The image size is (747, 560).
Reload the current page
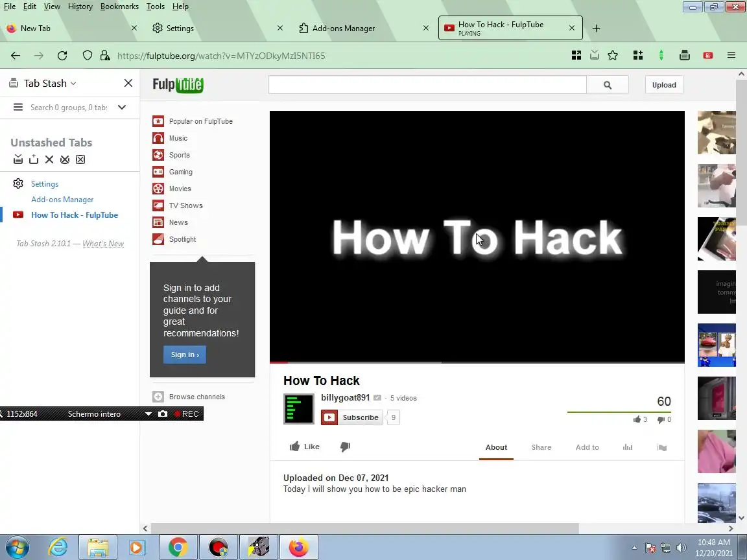(x=62, y=56)
